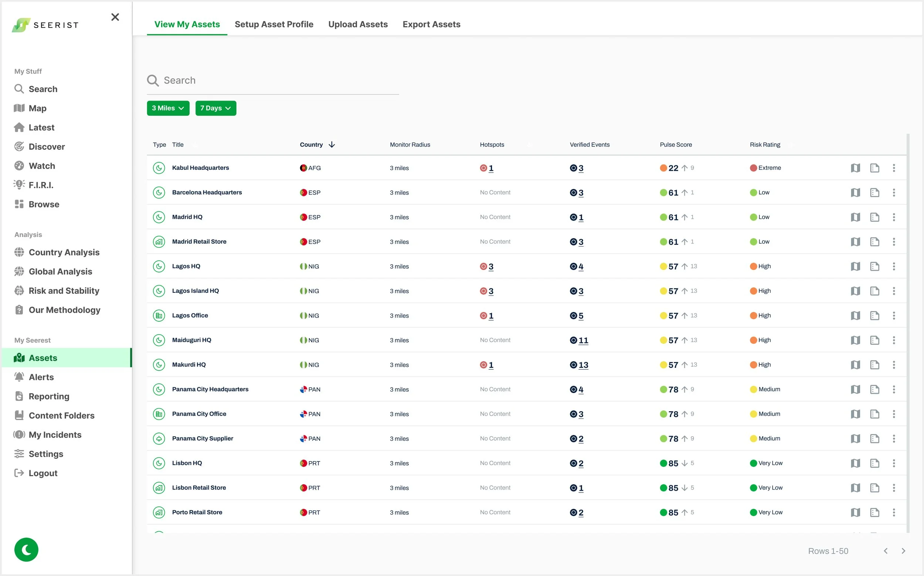Go to Country Analysis globe item
This screenshot has height=576, width=924.
64,252
